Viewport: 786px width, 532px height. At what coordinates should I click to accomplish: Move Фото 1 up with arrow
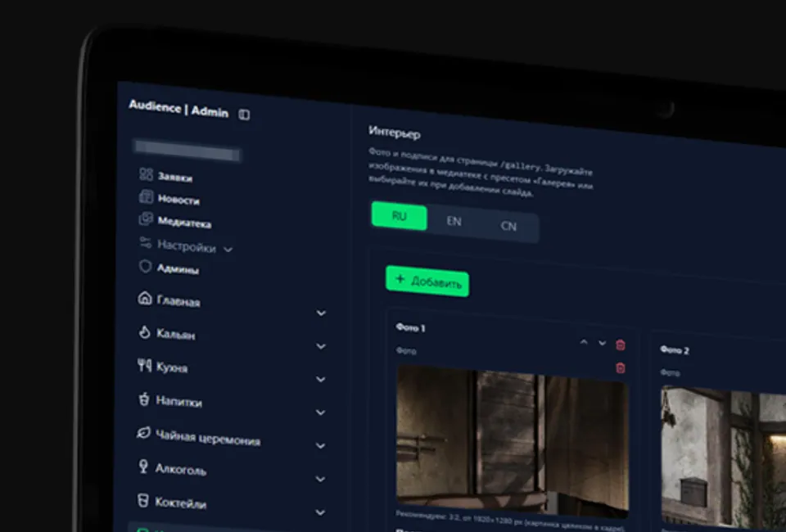point(584,342)
